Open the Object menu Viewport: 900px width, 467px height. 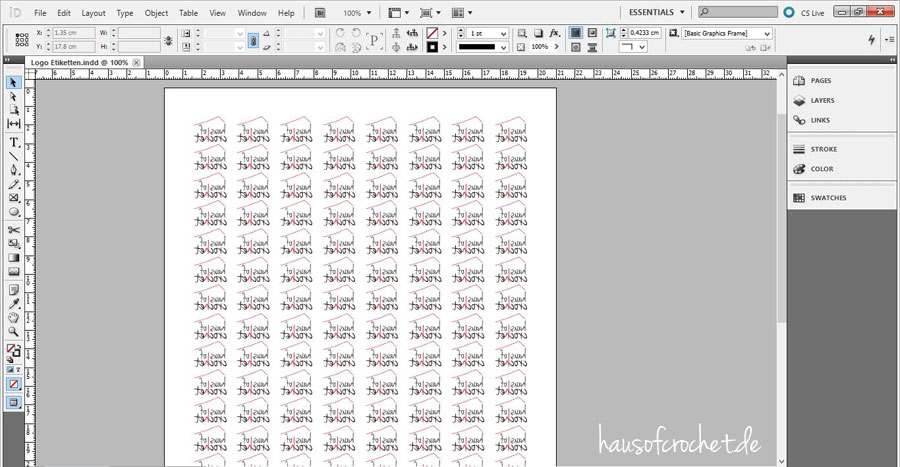156,13
